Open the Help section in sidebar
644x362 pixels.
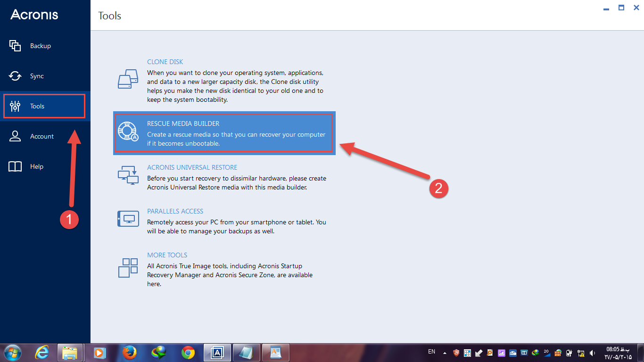click(x=45, y=166)
